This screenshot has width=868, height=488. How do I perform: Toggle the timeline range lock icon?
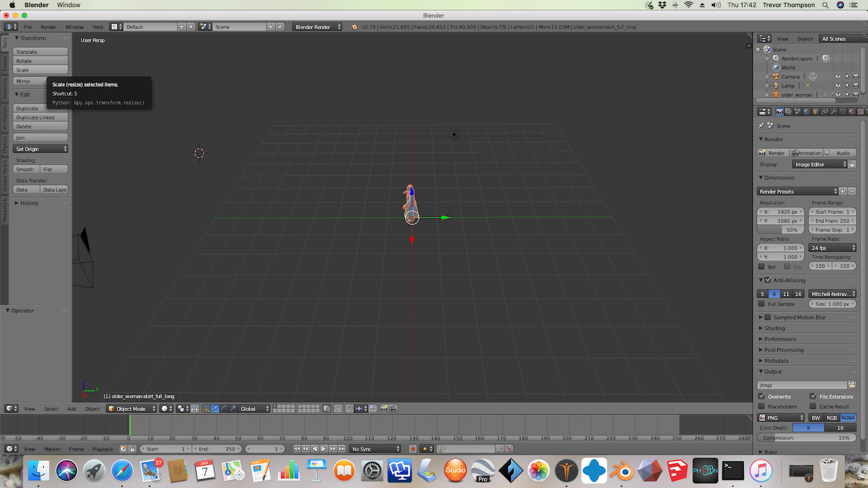pyautogui.click(x=132, y=449)
